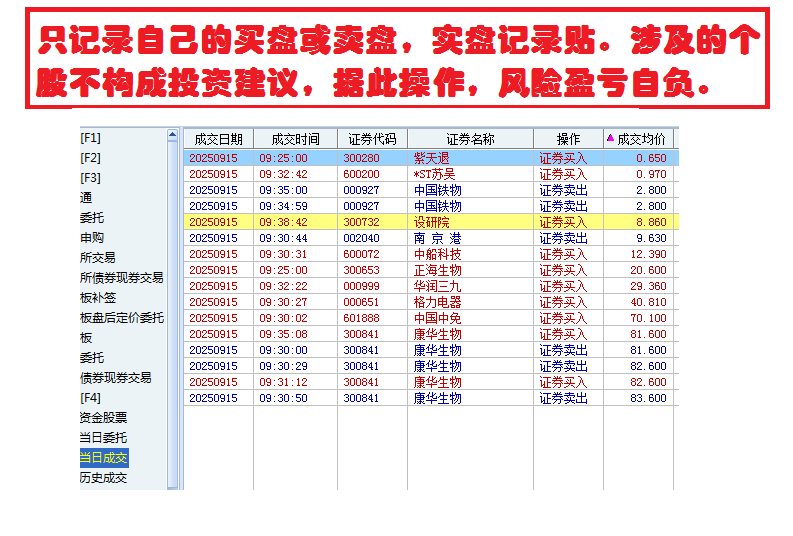The height and width of the screenshot is (536, 793).
Task: Open 历史成交 in the sidebar
Action: [104, 478]
